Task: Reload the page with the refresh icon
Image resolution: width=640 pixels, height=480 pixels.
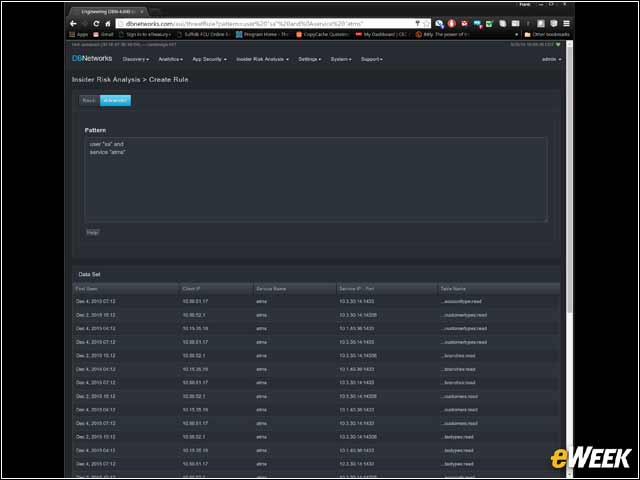Action: 96,24
